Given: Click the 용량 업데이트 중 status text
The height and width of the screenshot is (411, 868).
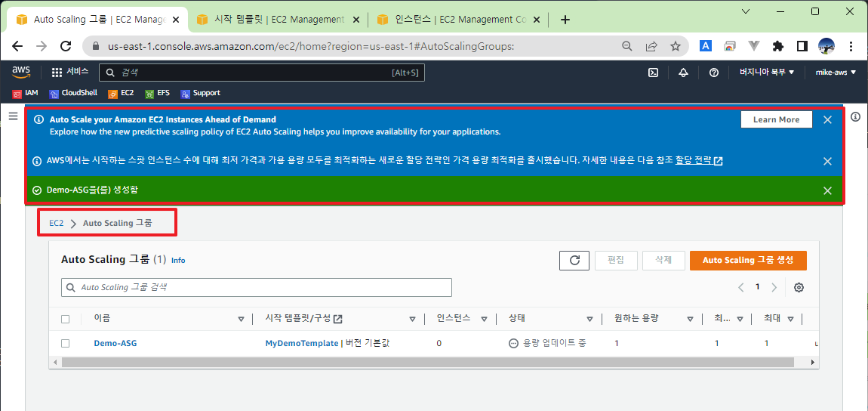Looking at the screenshot, I should pyautogui.click(x=554, y=344).
